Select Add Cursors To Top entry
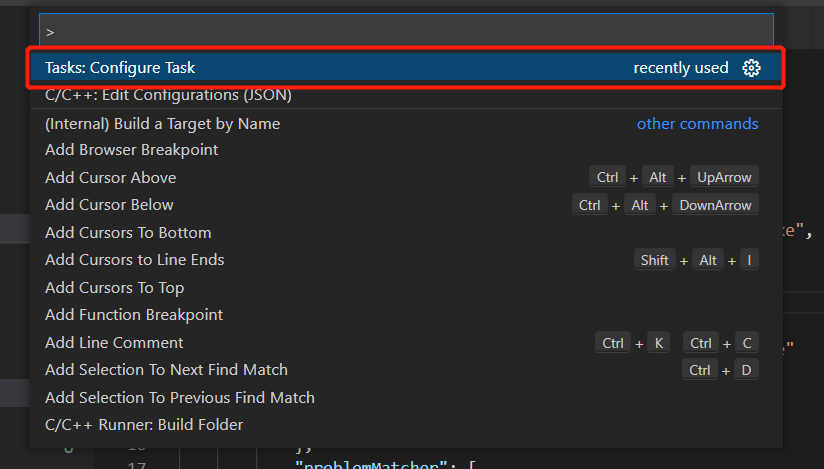This screenshot has height=469, width=824. tap(114, 288)
